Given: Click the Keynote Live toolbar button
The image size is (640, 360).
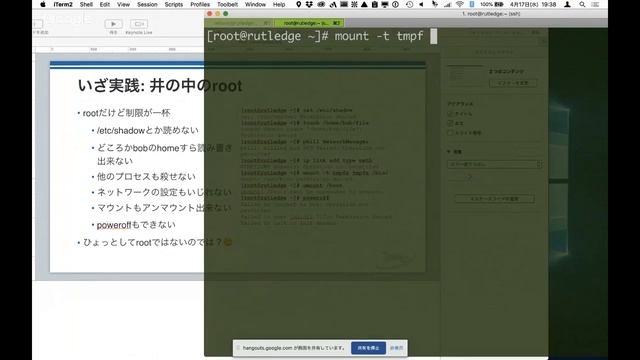Looking at the screenshot, I should click(139, 24).
